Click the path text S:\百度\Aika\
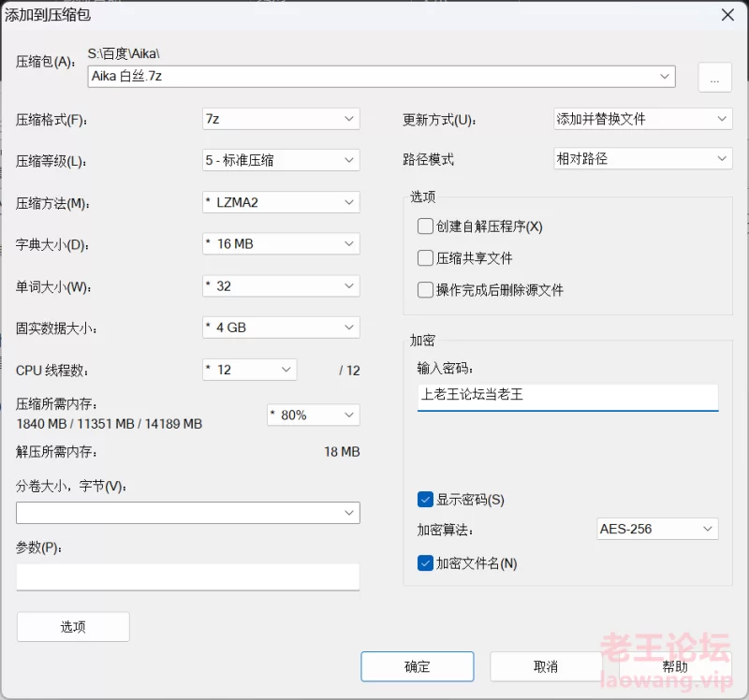Image resolution: width=749 pixels, height=700 pixels. tap(124, 53)
